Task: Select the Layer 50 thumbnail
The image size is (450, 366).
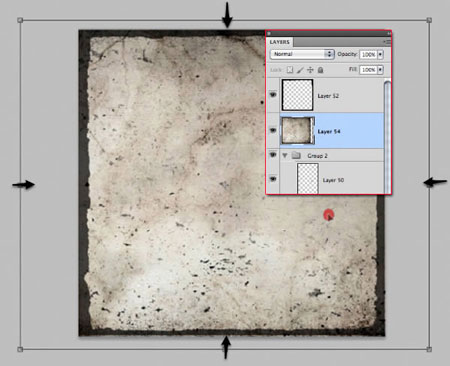Action: pyautogui.click(x=308, y=178)
